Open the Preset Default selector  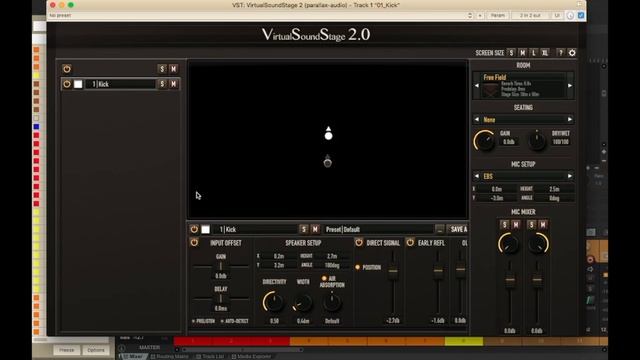378,229
